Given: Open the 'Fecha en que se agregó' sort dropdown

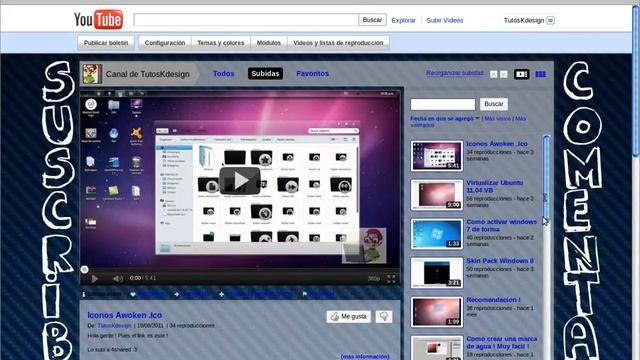Looking at the screenshot, I should point(445,118).
